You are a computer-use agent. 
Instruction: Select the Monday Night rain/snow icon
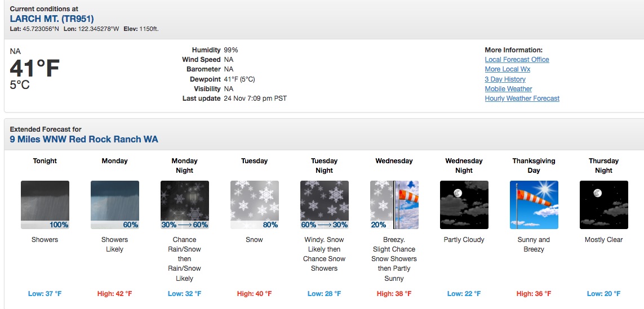pos(184,205)
